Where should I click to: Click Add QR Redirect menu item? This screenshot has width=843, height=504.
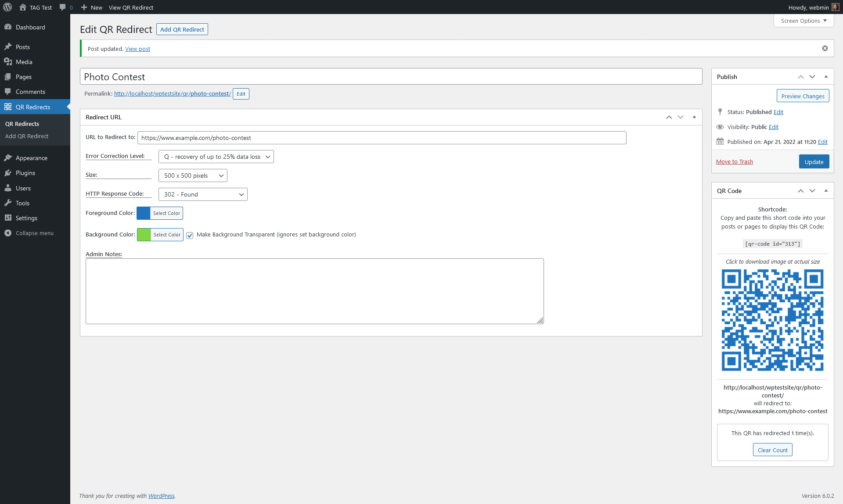point(26,136)
